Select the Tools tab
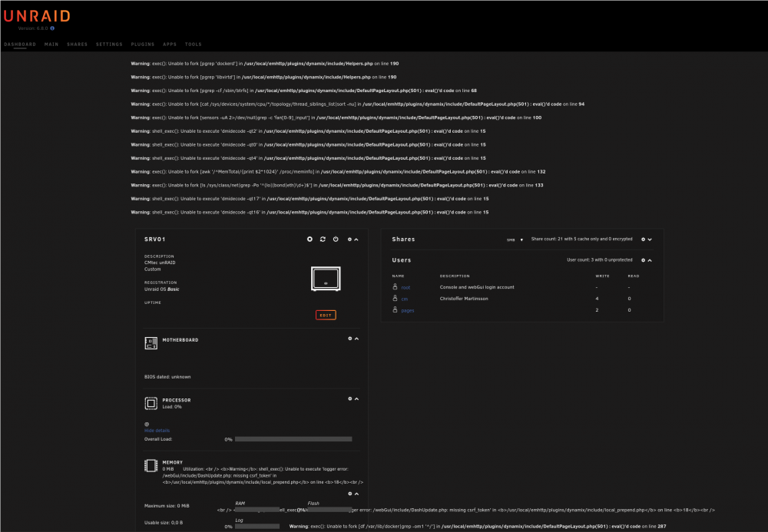768x532 pixels. point(194,45)
